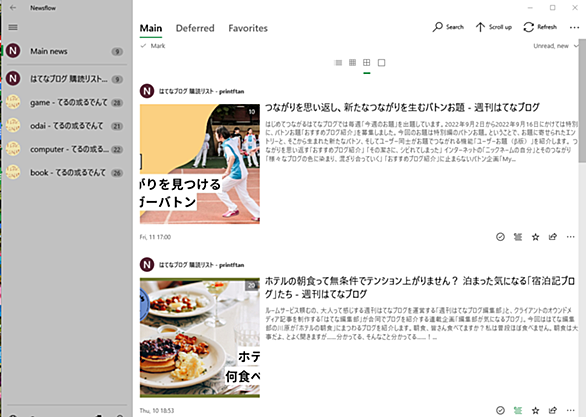Click the count badge 26 beside book feed

[x=117, y=173]
